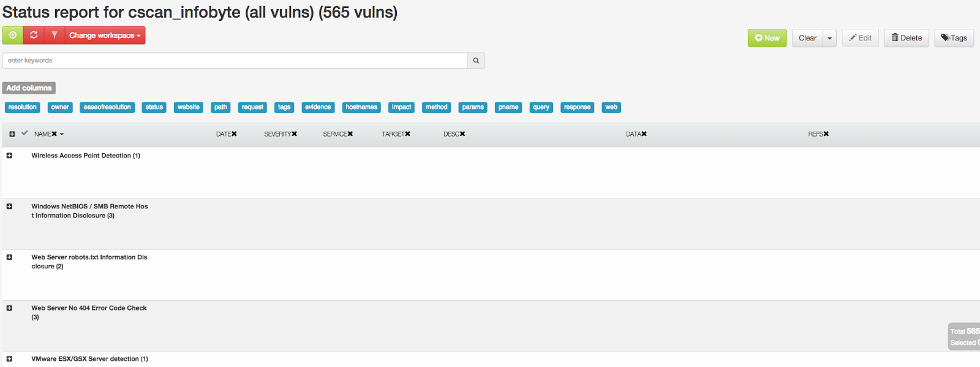The height and width of the screenshot is (367, 980).
Task: Open the Change workspace dropdown
Action: (105, 36)
